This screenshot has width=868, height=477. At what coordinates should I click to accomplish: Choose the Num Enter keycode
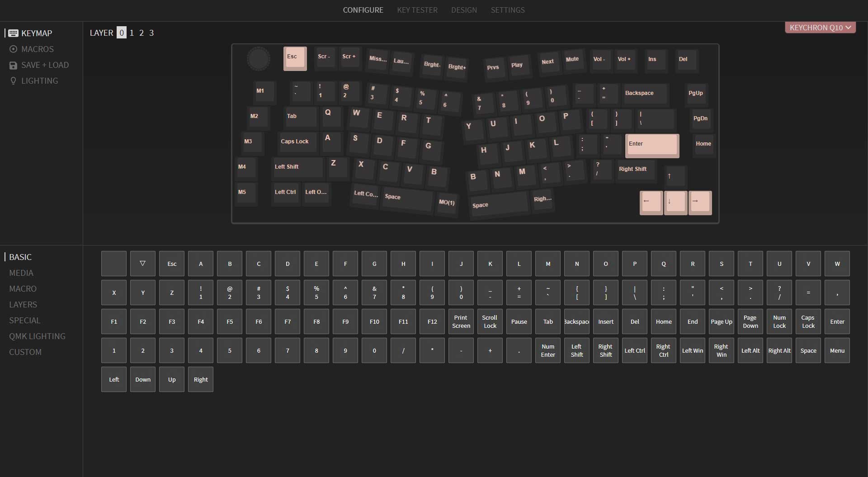tap(547, 350)
